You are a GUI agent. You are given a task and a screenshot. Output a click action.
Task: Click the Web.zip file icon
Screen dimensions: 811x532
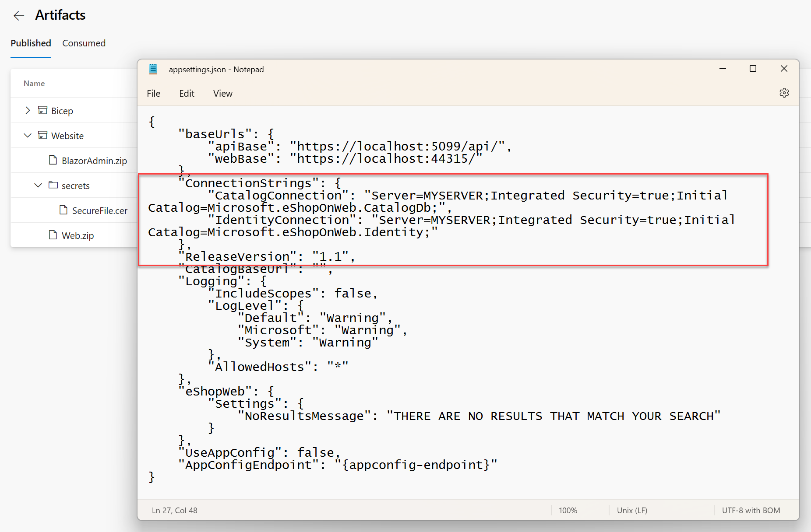pos(53,235)
